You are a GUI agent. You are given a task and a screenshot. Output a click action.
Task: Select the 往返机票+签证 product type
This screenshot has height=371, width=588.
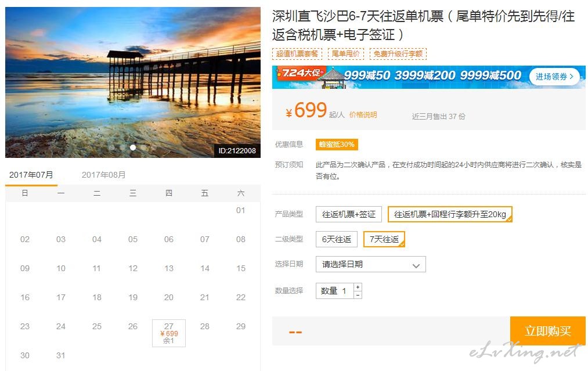(x=348, y=214)
